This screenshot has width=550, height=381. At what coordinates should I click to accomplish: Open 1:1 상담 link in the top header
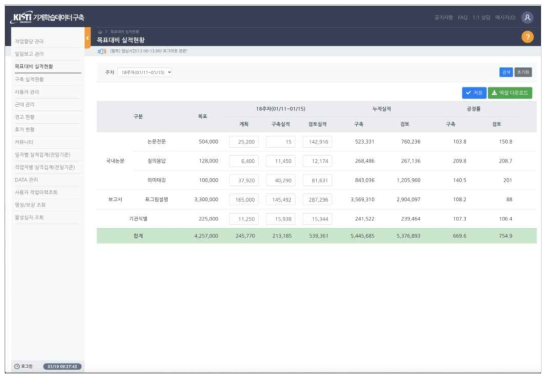click(x=481, y=18)
